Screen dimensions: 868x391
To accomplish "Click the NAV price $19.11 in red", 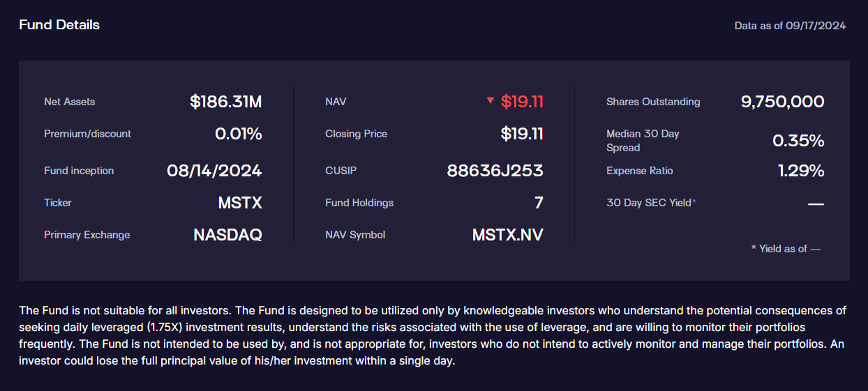I will point(522,102).
